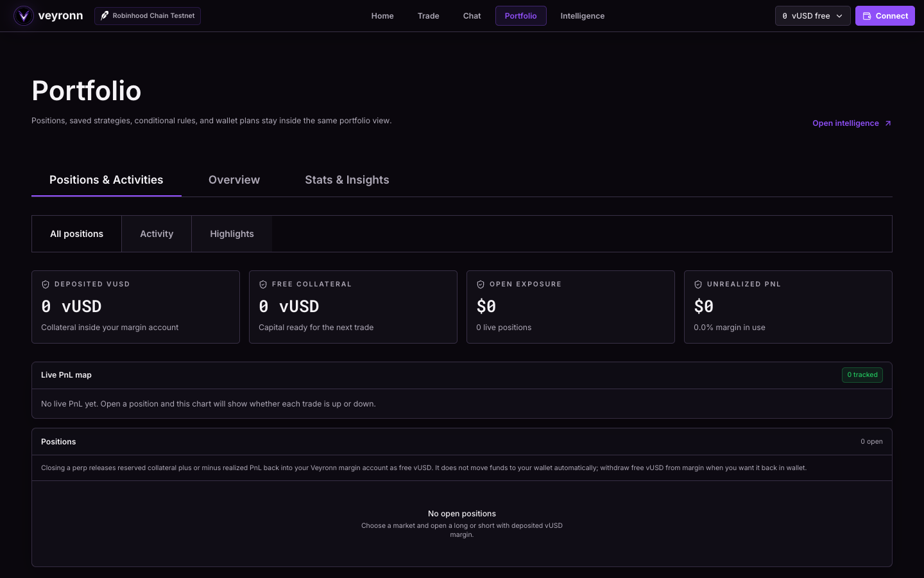
Task: Switch to Stats & Insights tab
Action: [347, 180]
